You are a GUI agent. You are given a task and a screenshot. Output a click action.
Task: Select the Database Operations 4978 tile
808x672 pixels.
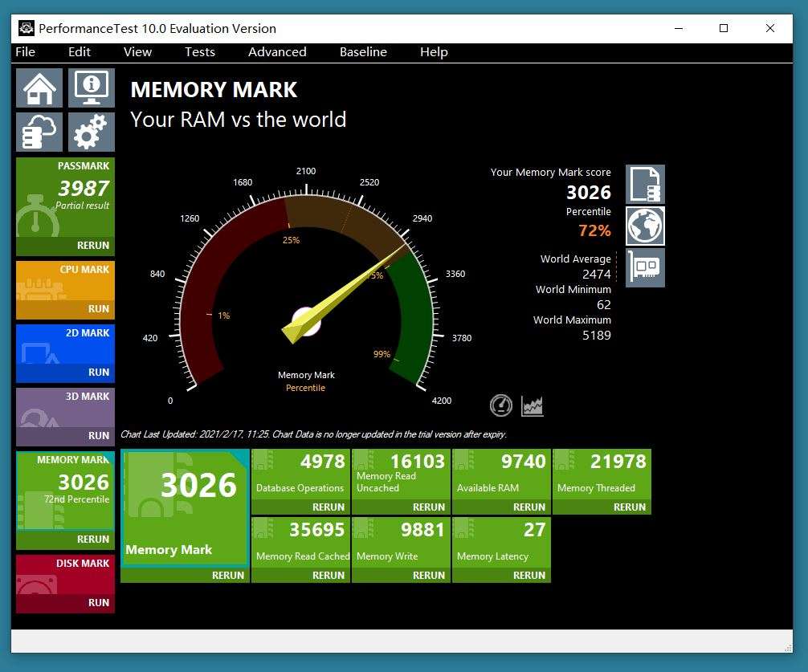[300, 474]
